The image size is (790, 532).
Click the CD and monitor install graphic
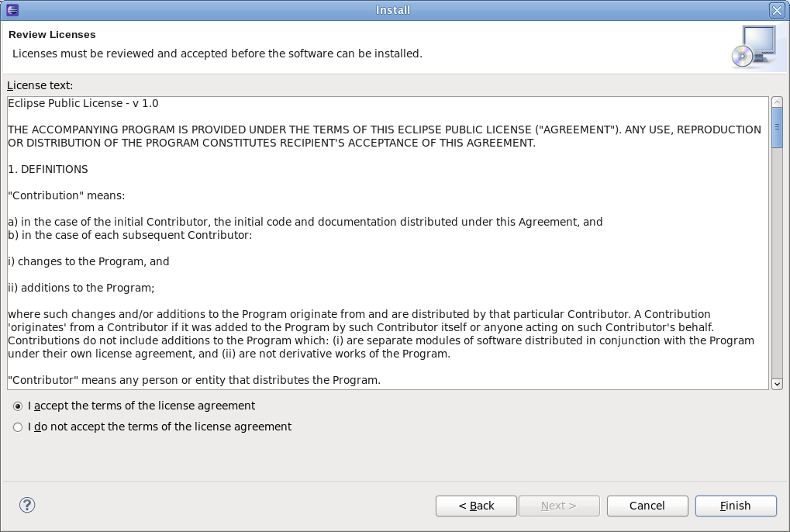pyautogui.click(x=753, y=47)
